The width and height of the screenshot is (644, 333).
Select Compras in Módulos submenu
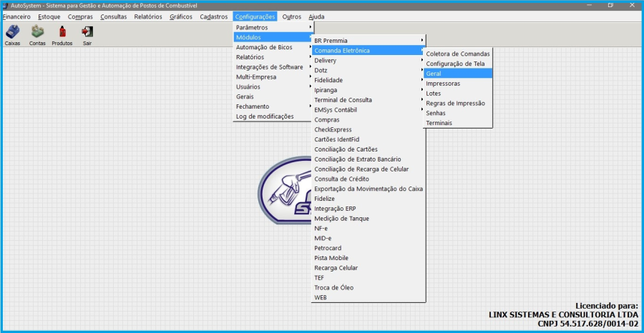click(369, 120)
